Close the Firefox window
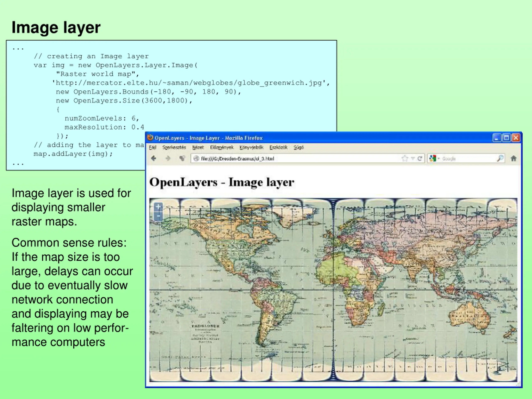 click(x=516, y=138)
